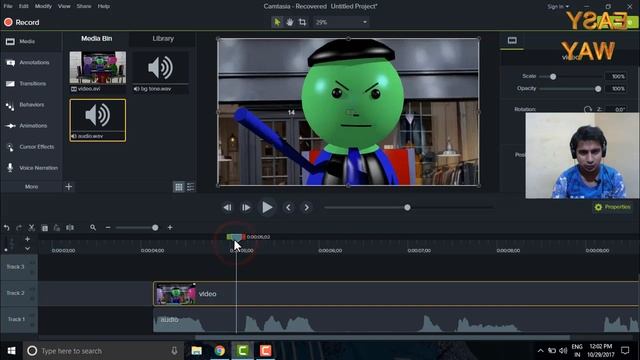Click the Opacity 100% value field
Screen dimensions: 640x360
pos(616,89)
